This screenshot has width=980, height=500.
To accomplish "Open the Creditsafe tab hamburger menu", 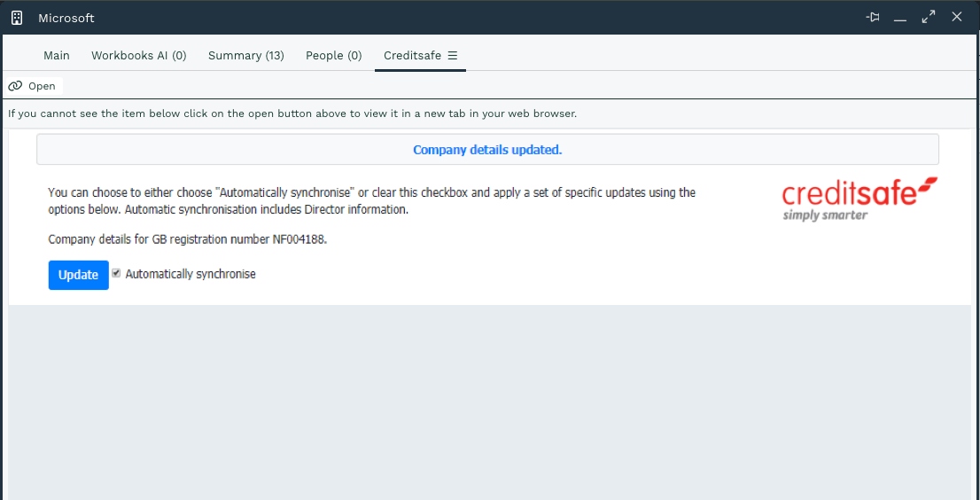I will pyautogui.click(x=453, y=56).
